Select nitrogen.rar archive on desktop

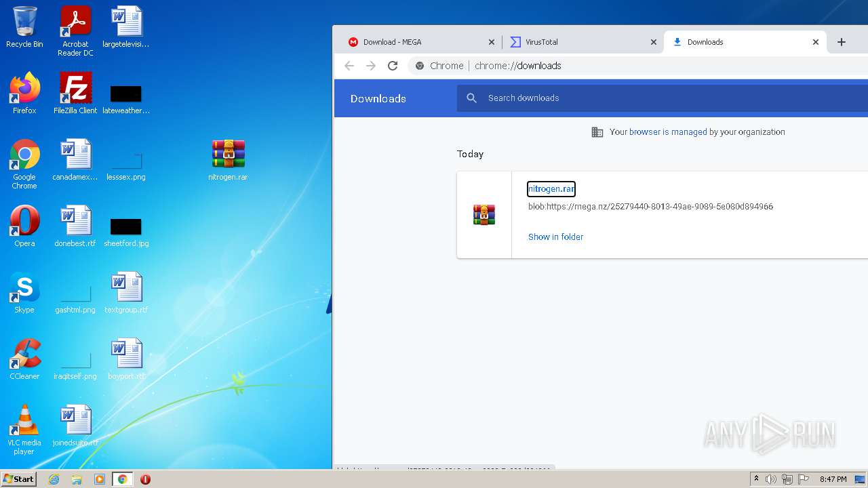coord(228,160)
